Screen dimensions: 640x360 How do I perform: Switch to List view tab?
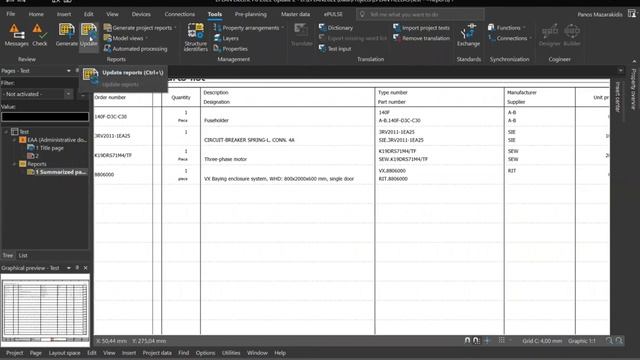tap(23, 255)
